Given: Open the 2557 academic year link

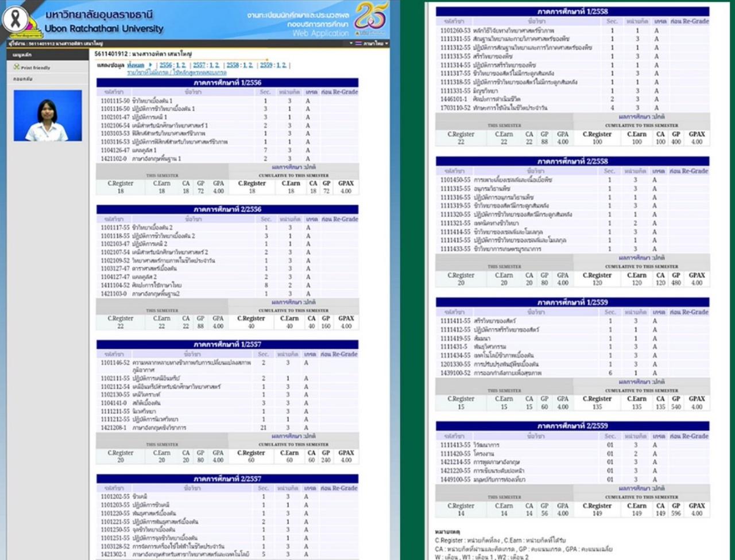Looking at the screenshot, I should click(x=199, y=65).
